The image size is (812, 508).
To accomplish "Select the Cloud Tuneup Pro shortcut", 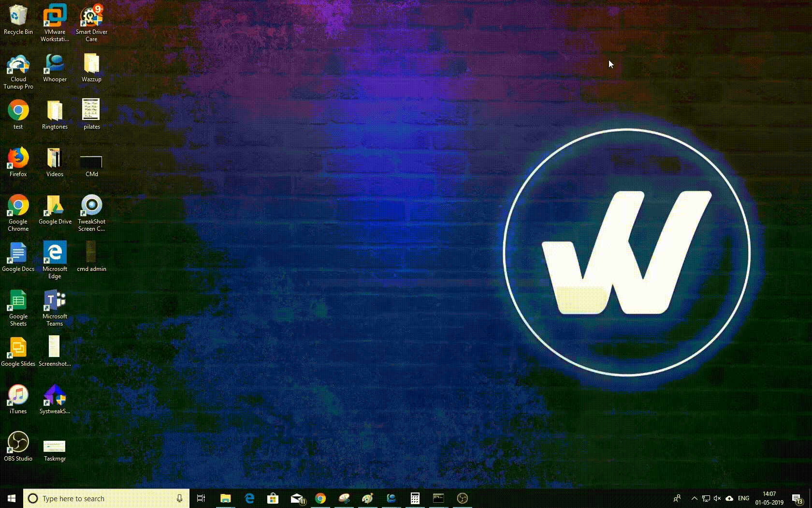I will (x=18, y=71).
